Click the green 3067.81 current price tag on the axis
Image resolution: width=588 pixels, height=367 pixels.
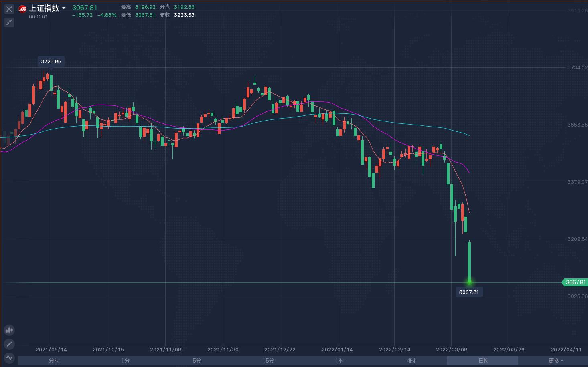pos(575,282)
